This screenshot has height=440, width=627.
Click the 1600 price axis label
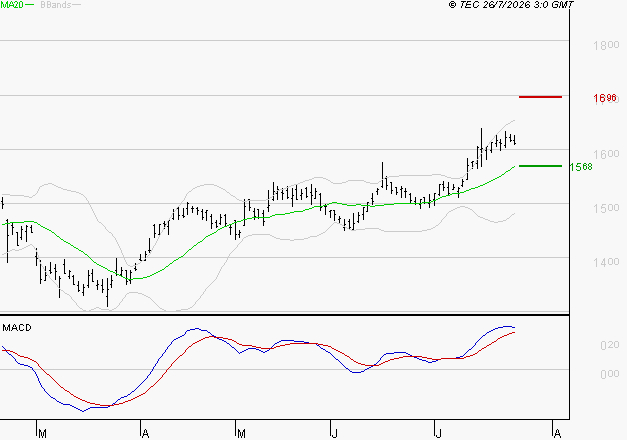coord(606,154)
